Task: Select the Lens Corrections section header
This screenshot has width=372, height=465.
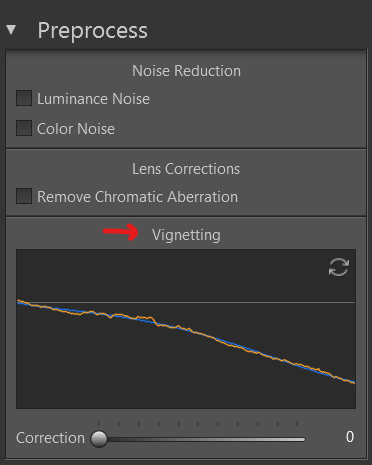Action: pos(186,169)
